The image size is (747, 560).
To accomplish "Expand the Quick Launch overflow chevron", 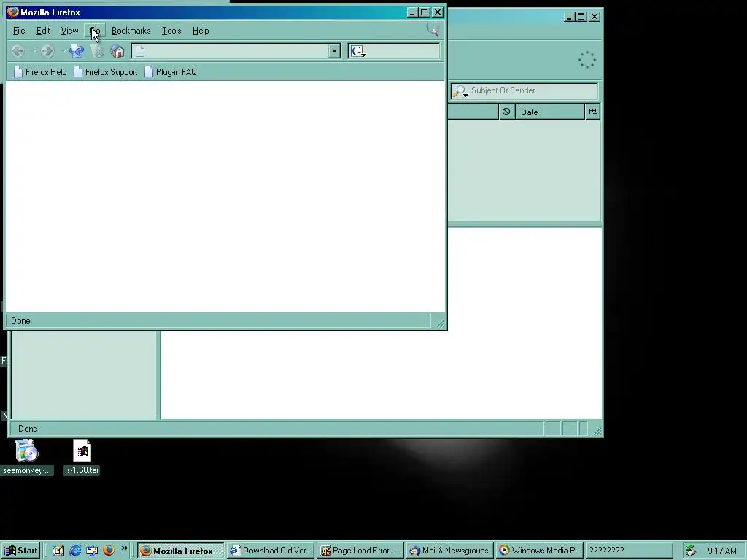I will [x=124, y=548].
